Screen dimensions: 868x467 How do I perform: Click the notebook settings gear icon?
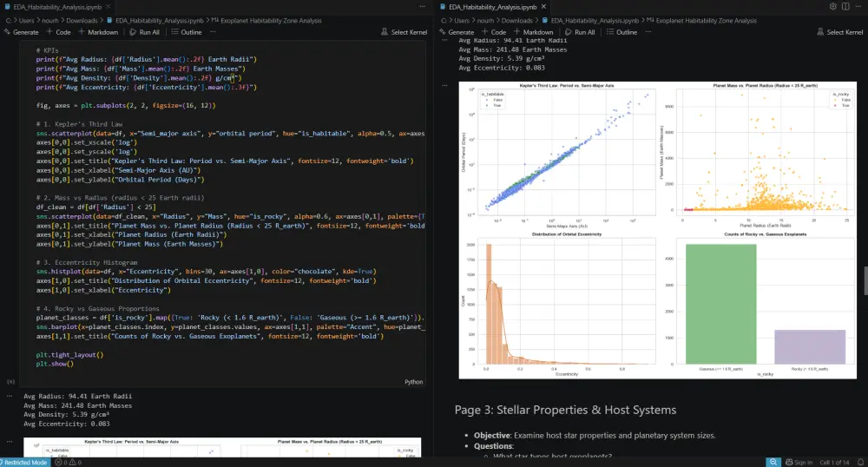(x=832, y=7)
